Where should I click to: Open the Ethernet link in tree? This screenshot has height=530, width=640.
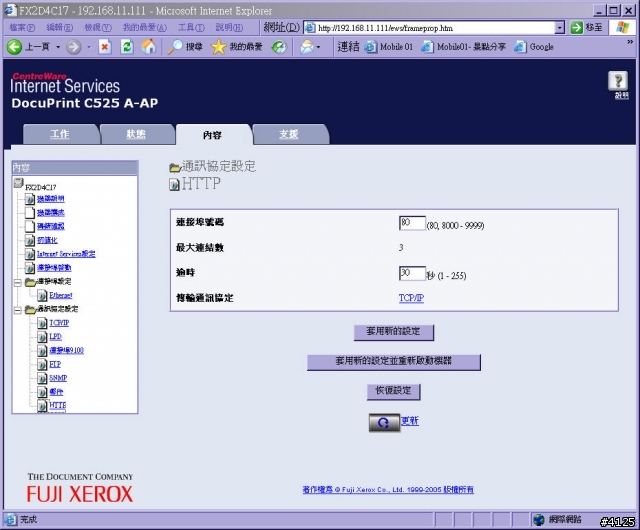60,295
